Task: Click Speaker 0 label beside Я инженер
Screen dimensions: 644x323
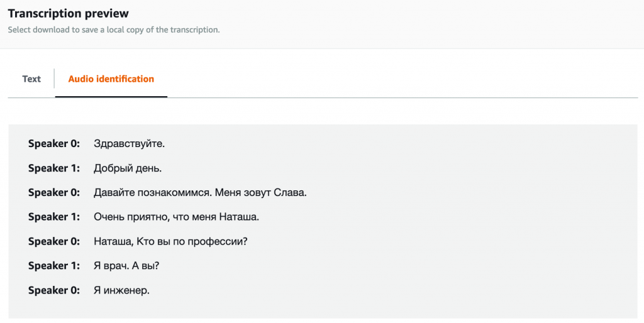Action: tap(54, 290)
